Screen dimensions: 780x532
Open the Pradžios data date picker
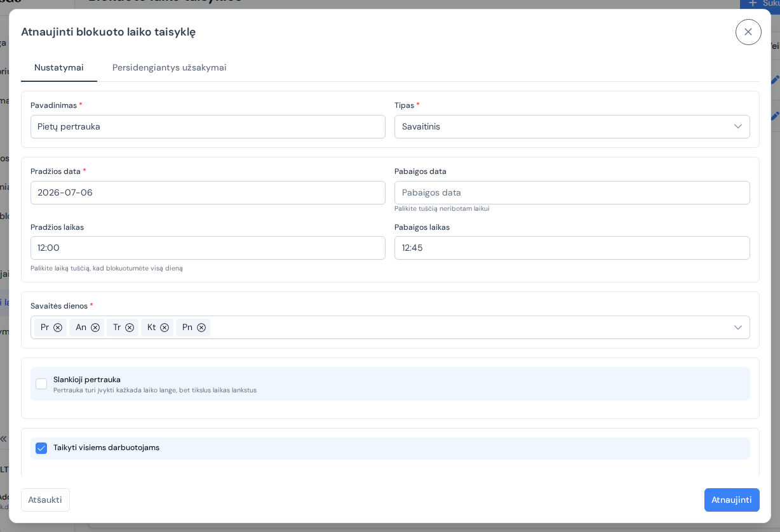(208, 192)
